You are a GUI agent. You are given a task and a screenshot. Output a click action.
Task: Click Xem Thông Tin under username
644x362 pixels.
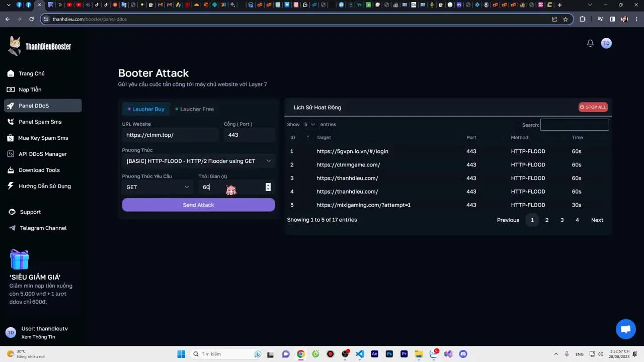(x=38, y=337)
